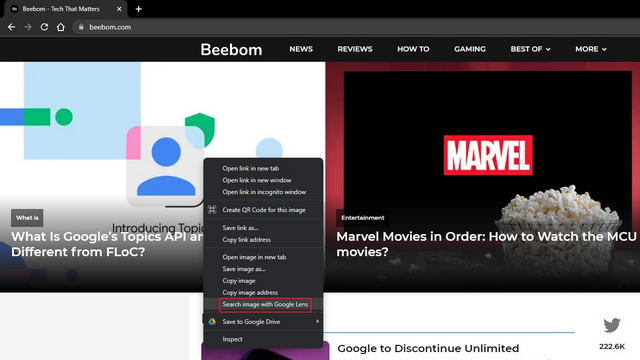Open Marvel Movies in Order article headline

coord(486,244)
